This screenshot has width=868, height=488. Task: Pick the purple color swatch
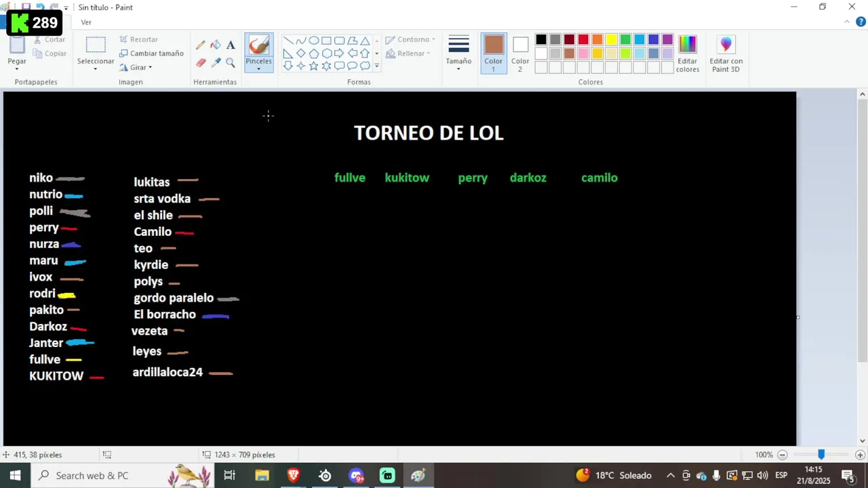[668, 39]
